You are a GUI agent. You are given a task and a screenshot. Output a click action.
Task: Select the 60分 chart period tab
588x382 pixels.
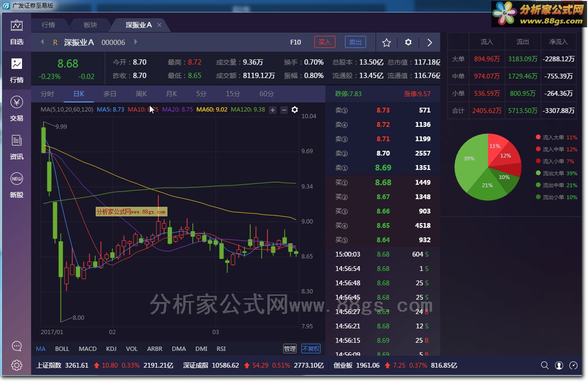[266, 94]
